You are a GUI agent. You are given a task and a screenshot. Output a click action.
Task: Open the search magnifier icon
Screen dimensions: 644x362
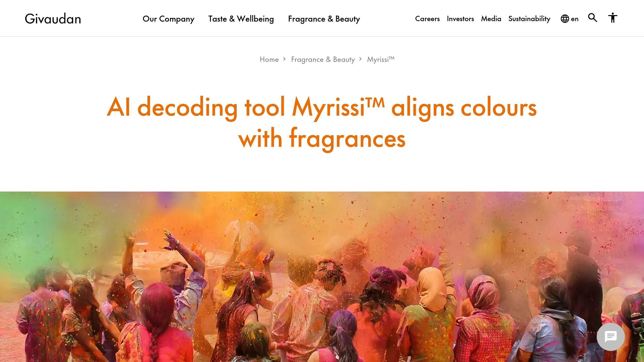click(x=592, y=18)
